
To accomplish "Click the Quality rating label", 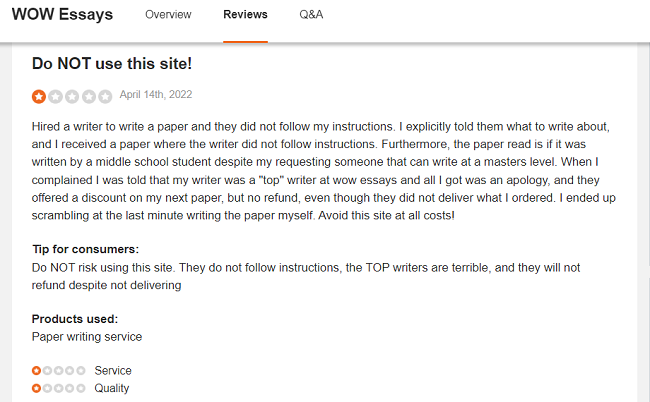I will click(x=112, y=388).
